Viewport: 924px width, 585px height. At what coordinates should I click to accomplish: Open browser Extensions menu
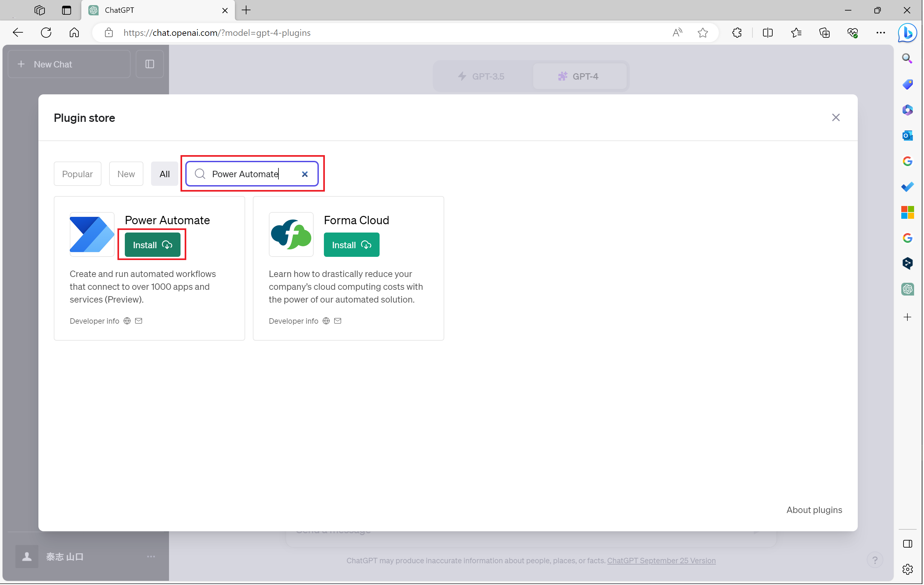click(x=737, y=33)
